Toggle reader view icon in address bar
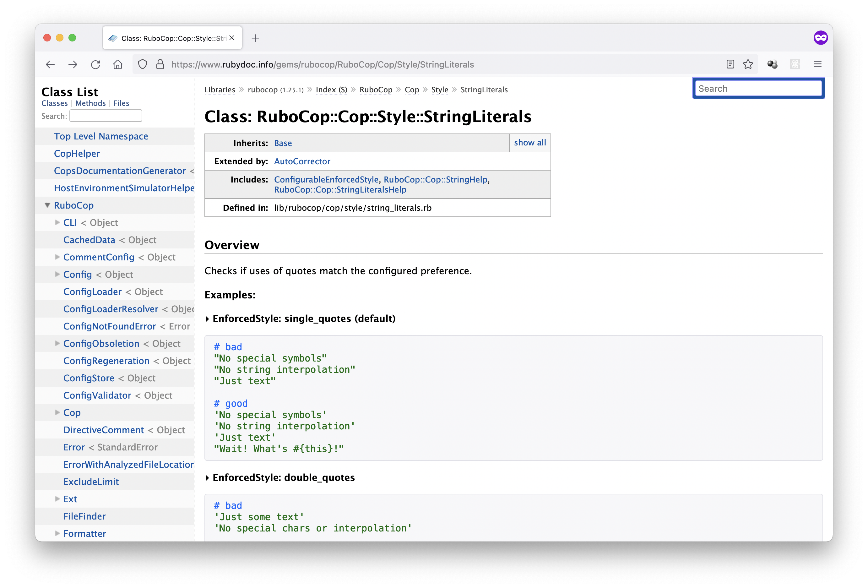Image resolution: width=868 pixels, height=588 pixels. tap(730, 64)
